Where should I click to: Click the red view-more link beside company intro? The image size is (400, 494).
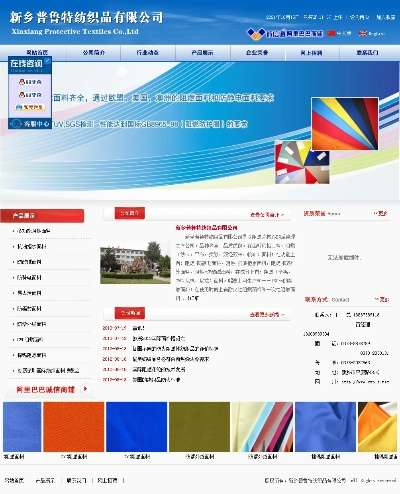coord(267,215)
